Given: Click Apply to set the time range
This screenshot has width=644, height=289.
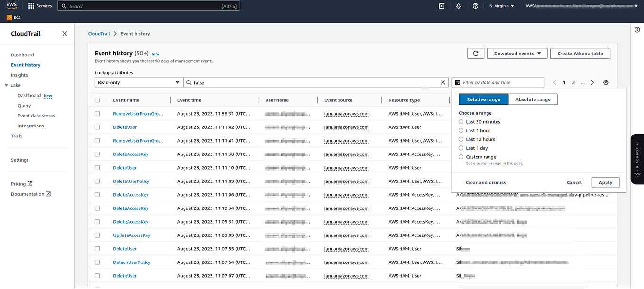Looking at the screenshot, I should tap(605, 182).
